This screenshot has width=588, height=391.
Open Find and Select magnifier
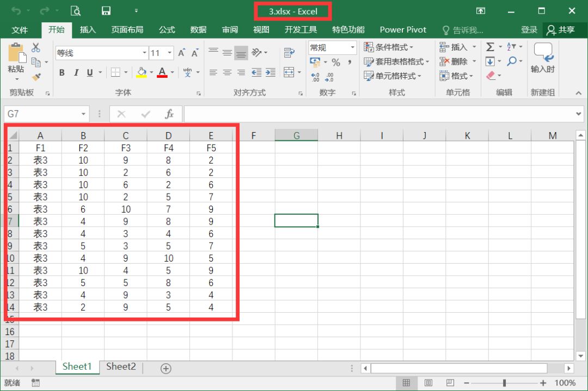[511, 61]
